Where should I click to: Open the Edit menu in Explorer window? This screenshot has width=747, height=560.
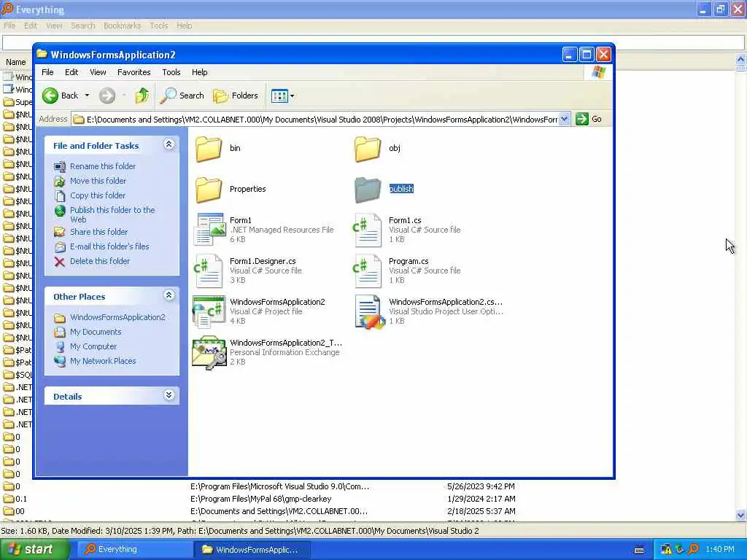[71, 72]
